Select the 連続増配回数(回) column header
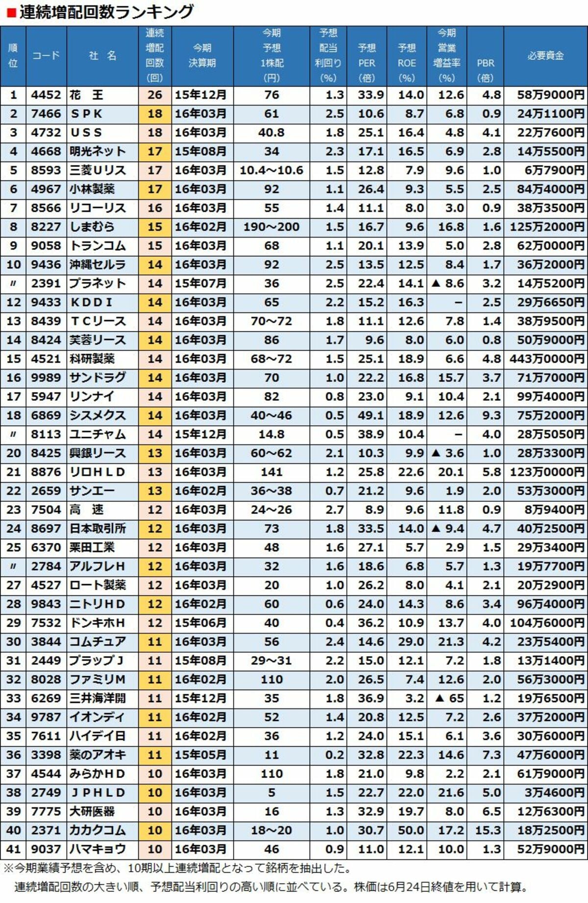The image size is (588, 903). 155,55
